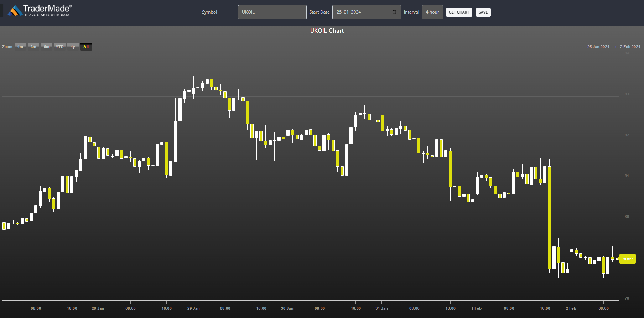Click the 29 Jan x-axis label

pos(193,308)
